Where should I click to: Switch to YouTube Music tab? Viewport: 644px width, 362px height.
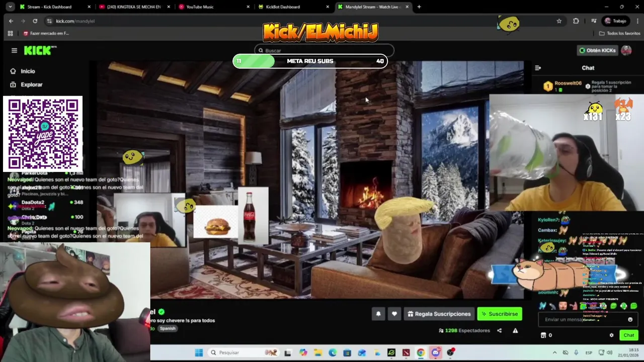tap(213, 7)
